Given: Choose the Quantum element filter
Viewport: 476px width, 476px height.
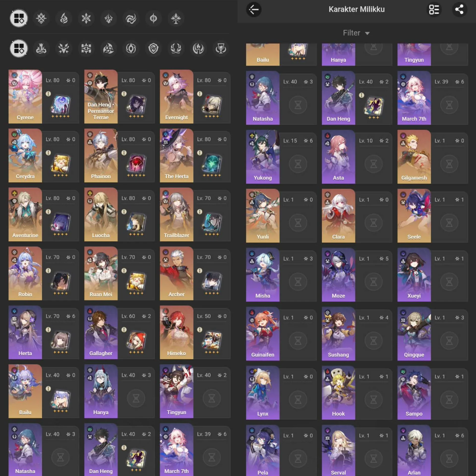Looking at the screenshot, I should (153, 18).
